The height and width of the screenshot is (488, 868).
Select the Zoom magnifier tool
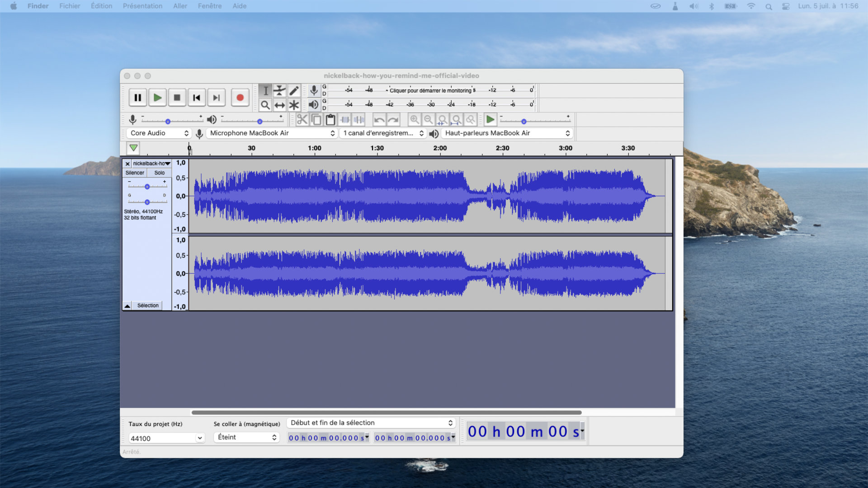265,105
